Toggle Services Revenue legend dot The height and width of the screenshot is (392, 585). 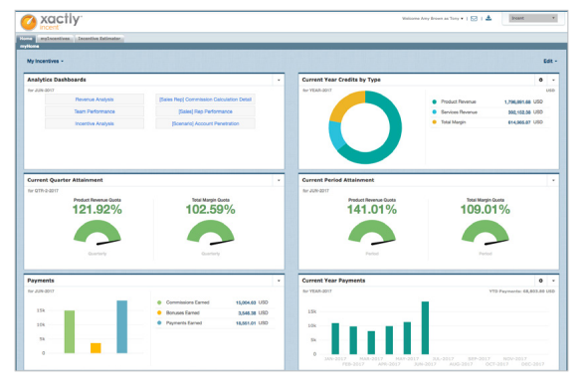tap(434, 111)
